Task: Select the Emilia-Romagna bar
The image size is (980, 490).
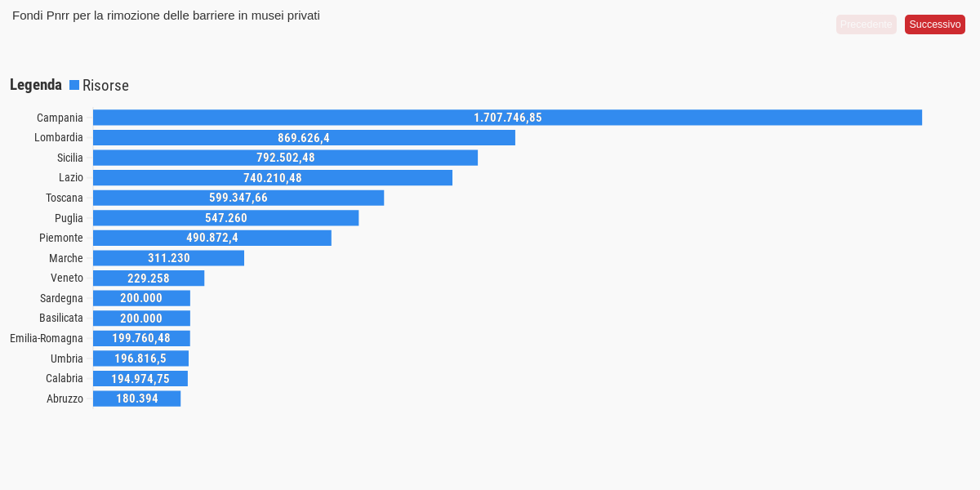Action: pyautogui.click(x=141, y=338)
